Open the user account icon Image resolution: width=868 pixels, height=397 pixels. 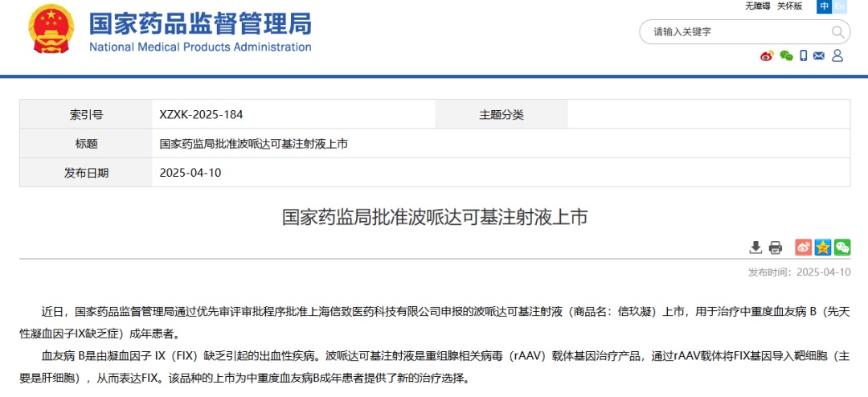[837, 55]
